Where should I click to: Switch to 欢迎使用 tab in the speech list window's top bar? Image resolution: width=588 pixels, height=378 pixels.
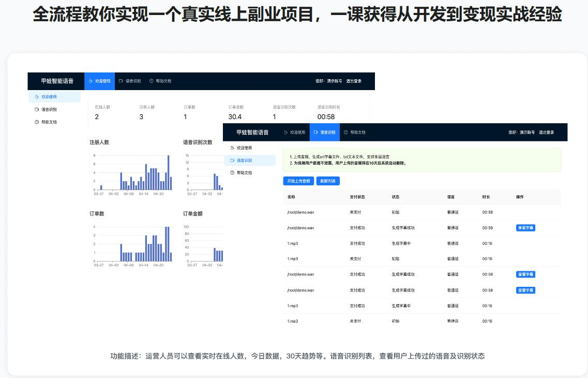294,133
